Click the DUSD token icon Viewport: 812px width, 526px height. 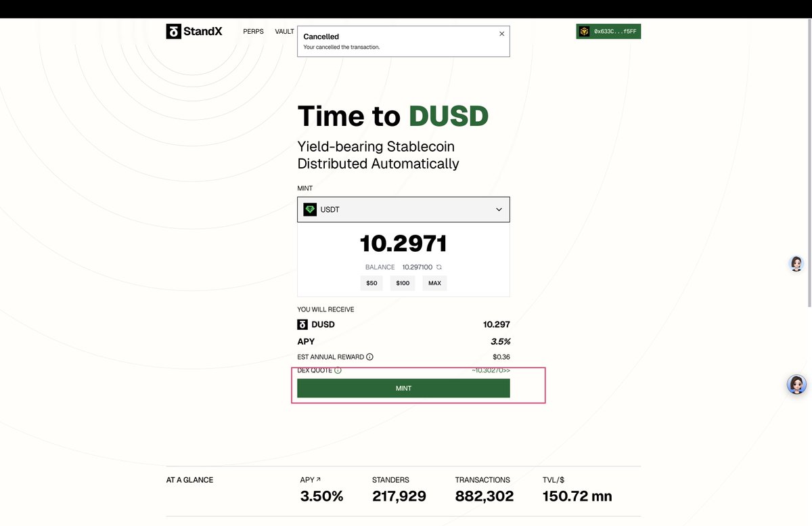[x=302, y=325]
